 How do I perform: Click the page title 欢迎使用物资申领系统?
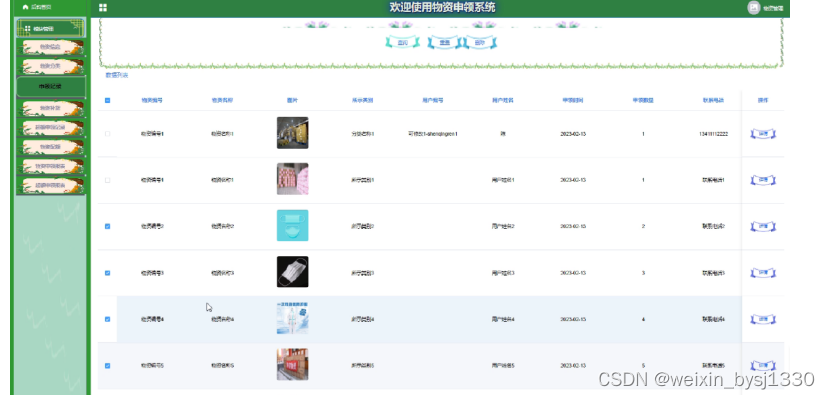click(443, 7)
